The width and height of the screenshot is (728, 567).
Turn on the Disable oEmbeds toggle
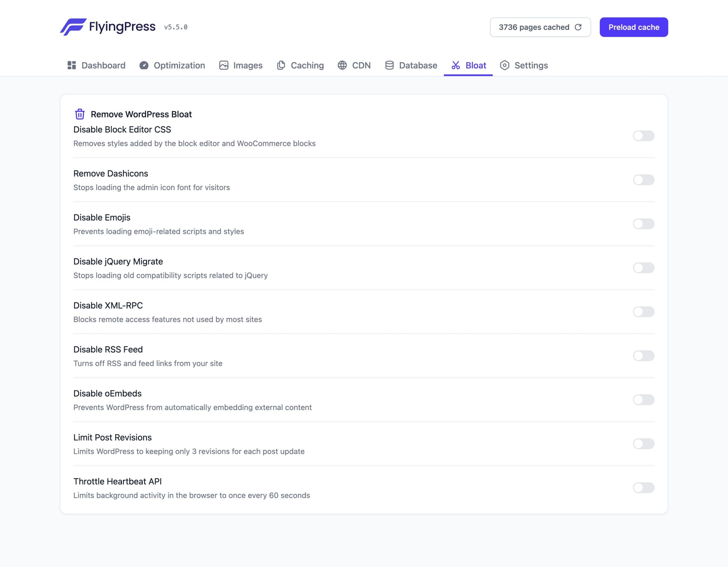644,399
